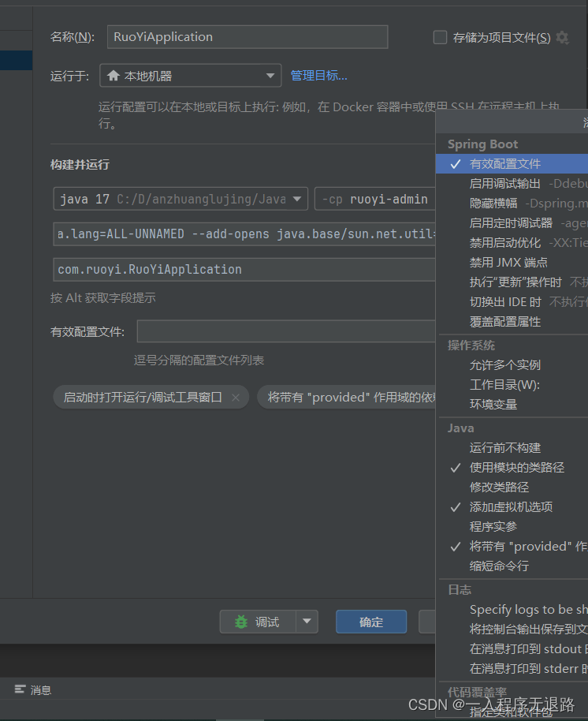588x721 pixels.
Task: Click the 将带有 "provided" 作用域 tag
Action: click(x=346, y=398)
